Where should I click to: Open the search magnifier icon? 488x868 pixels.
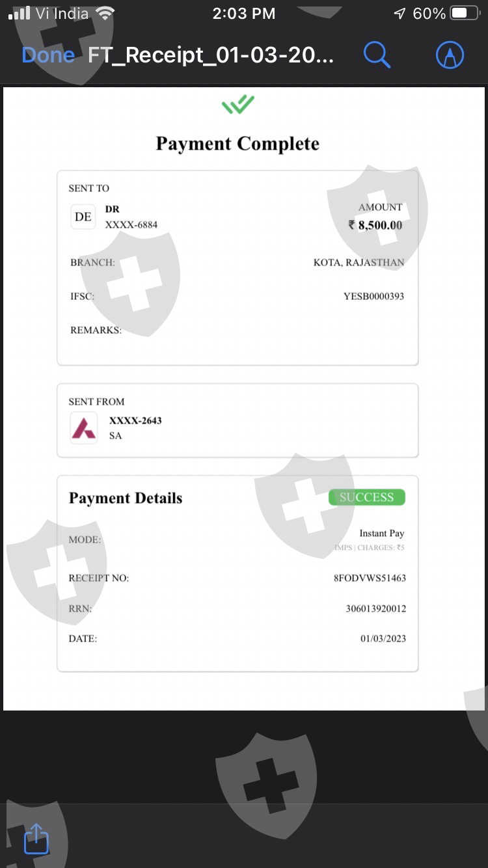pos(377,55)
